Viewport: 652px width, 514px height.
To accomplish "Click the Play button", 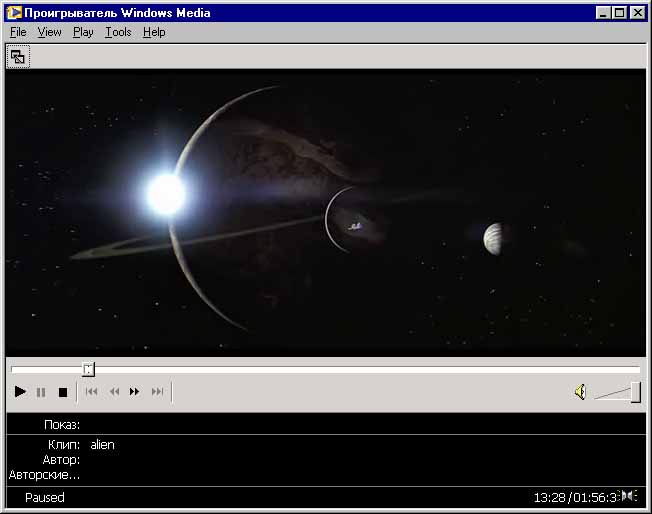I will click(20, 392).
